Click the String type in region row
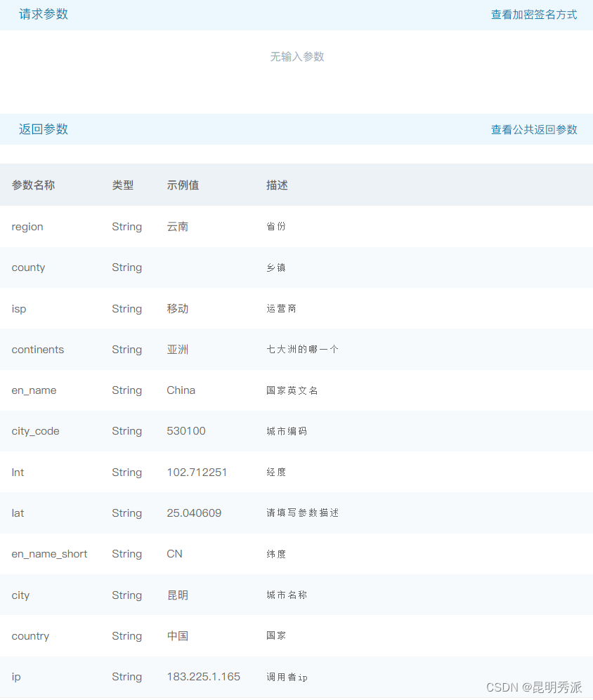This screenshot has height=700, width=593. click(x=127, y=227)
